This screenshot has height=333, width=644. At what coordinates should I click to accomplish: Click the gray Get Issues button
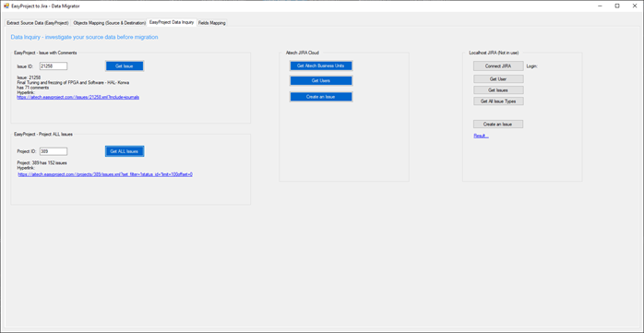click(x=498, y=89)
